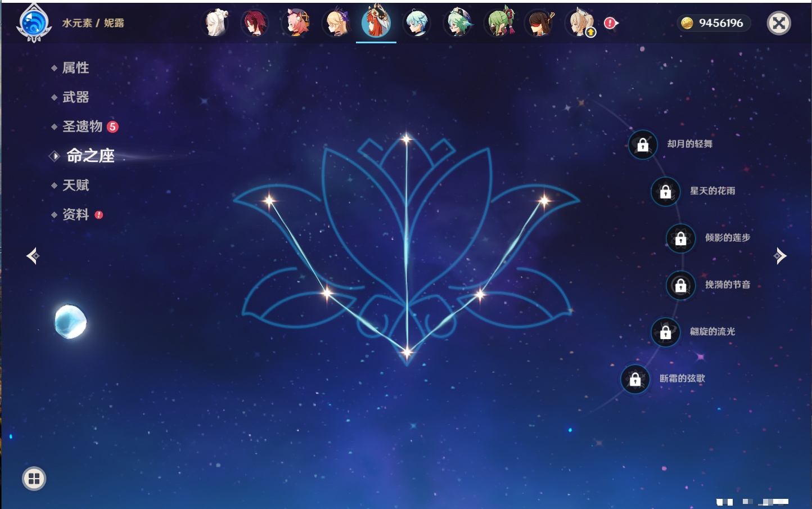Select the highlighted Nilou avatar
This screenshot has height=509, width=812.
click(376, 22)
